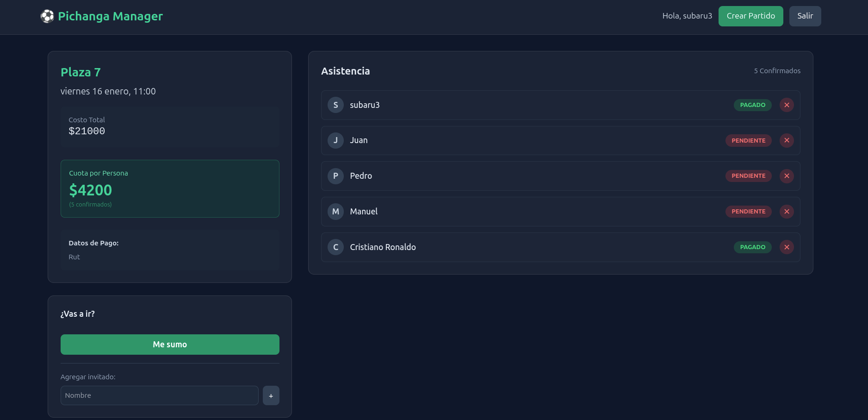Switch Manuel's PENDIENTE payment status

(x=748, y=212)
